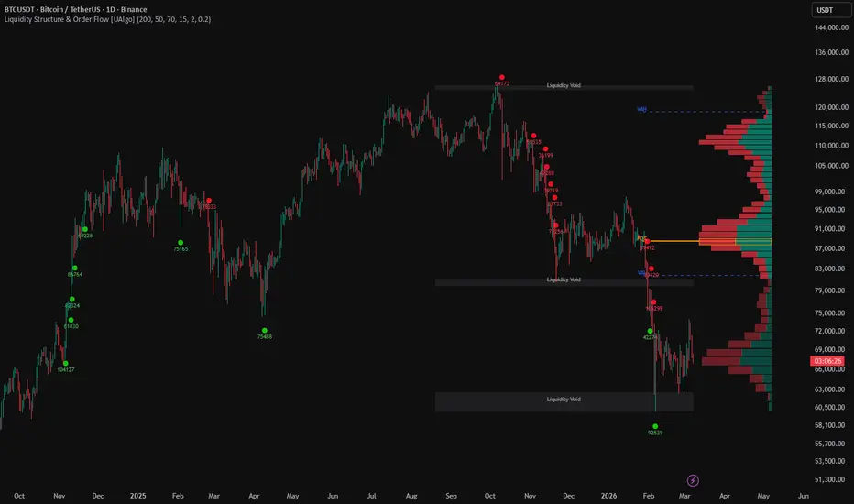Select the red marker labeled 64172 at the peak

[501, 77]
